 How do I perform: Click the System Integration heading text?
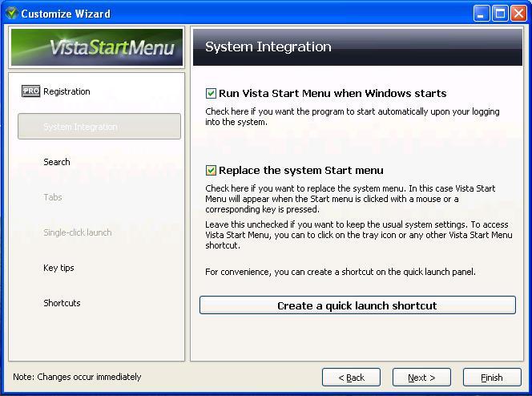(268, 46)
